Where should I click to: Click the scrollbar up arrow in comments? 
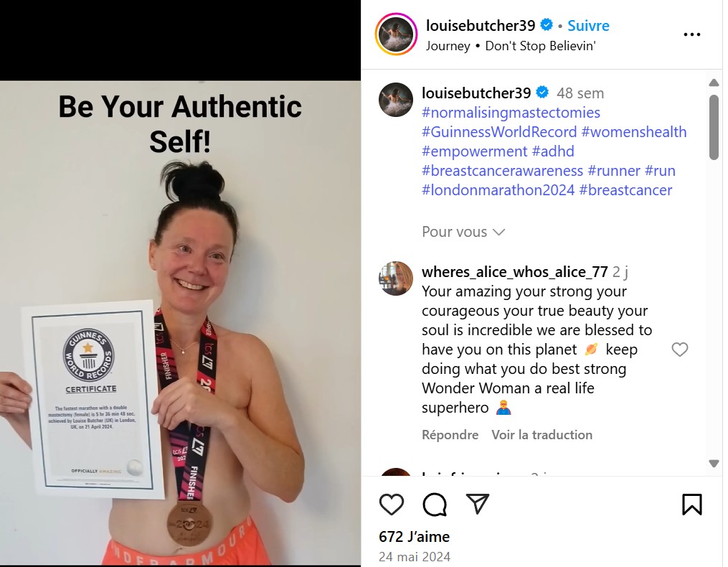714,83
